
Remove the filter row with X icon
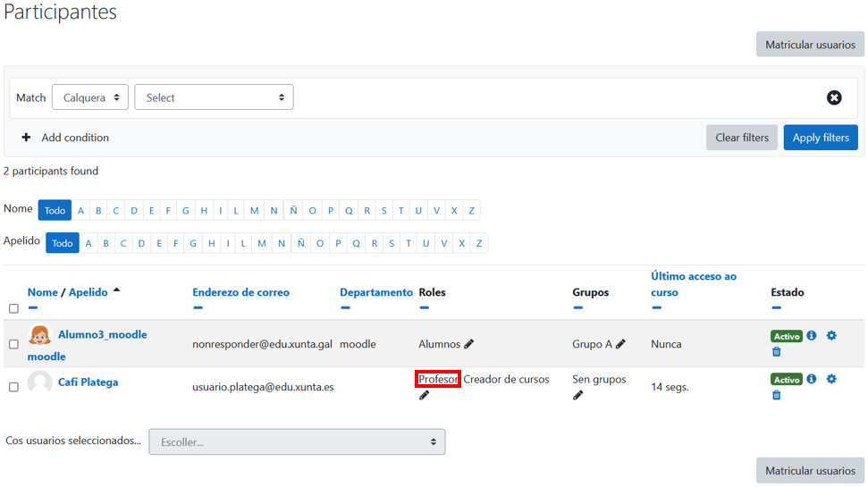coord(834,97)
